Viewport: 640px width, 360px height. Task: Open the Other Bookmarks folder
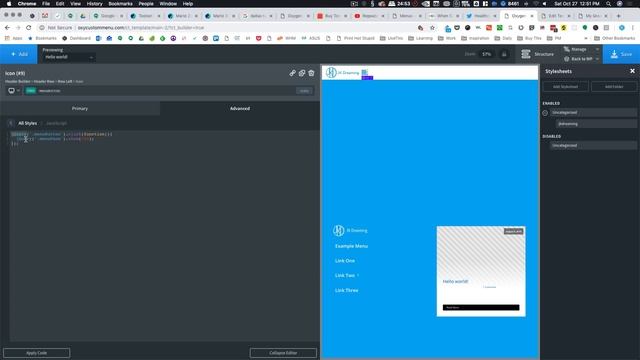[x=615, y=38]
